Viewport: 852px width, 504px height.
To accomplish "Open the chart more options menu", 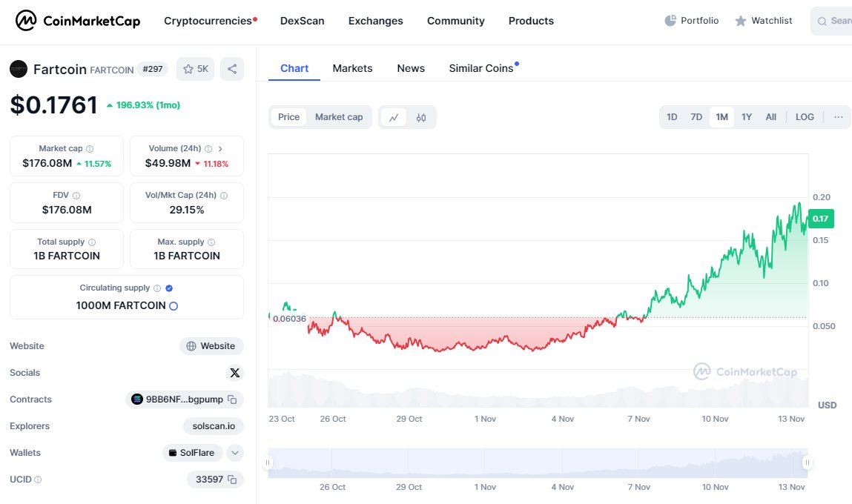I will click(x=839, y=117).
